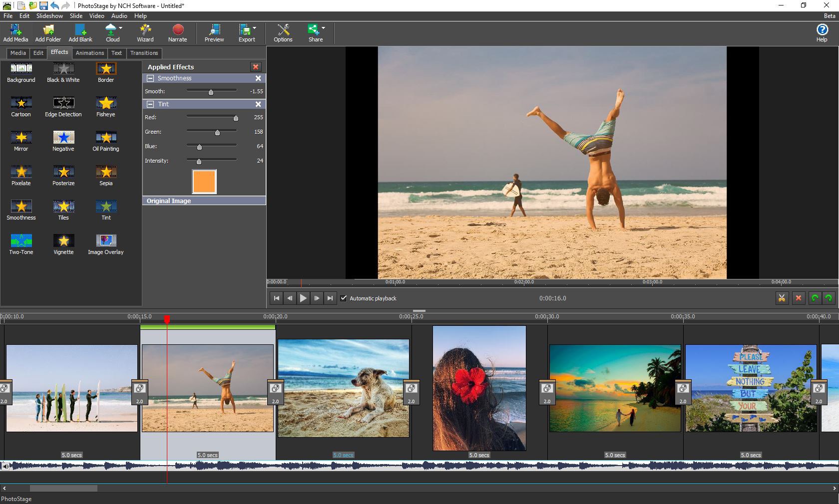
Task: Open the Edge Detection effect
Action: pyautogui.click(x=63, y=104)
